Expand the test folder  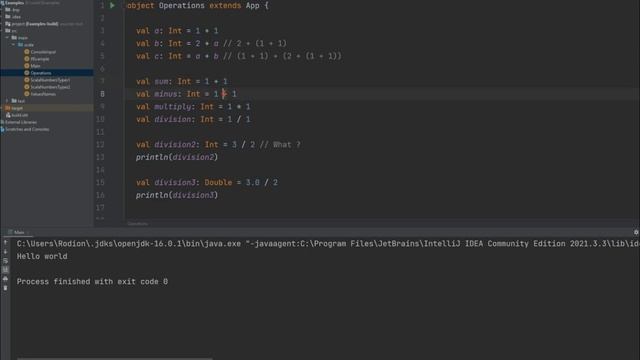[x=7, y=101]
